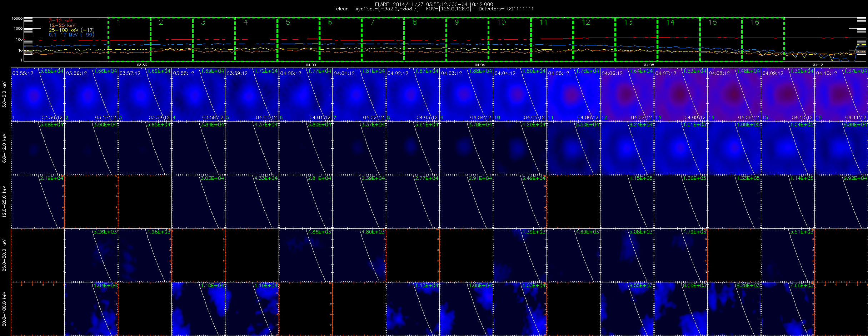The width and height of the screenshot is (868, 336).
Task: Click the green value 3.51E+03
Action: coord(802,232)
